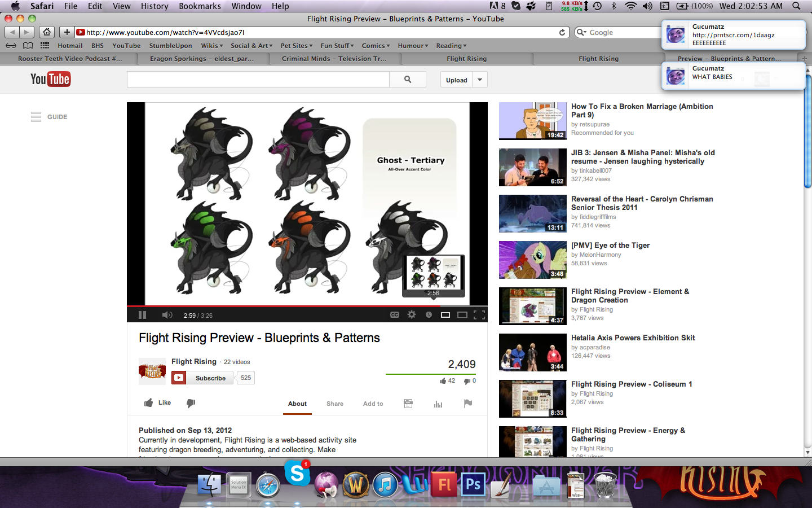Toggle Watch Later clock on the player
Screen dimensions: 812x508
click(x=429, y=315)
